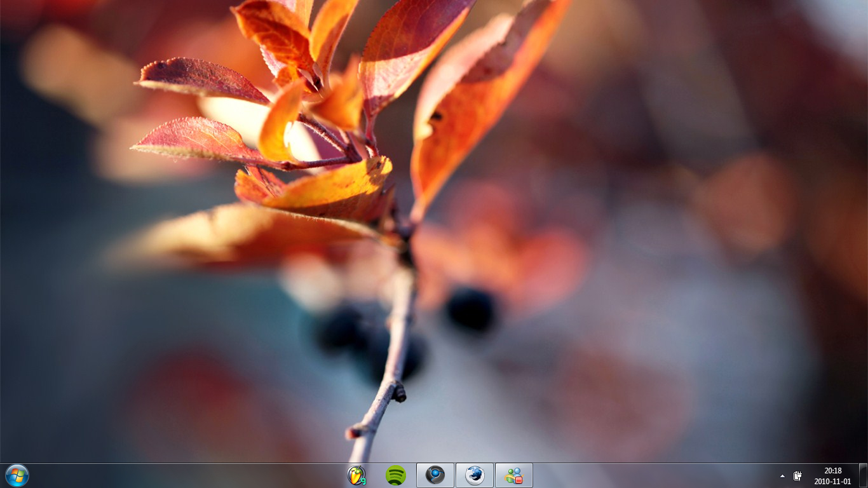Click the Show desktop button
Viewport: 868px width, 488px height.
point(863,475)
